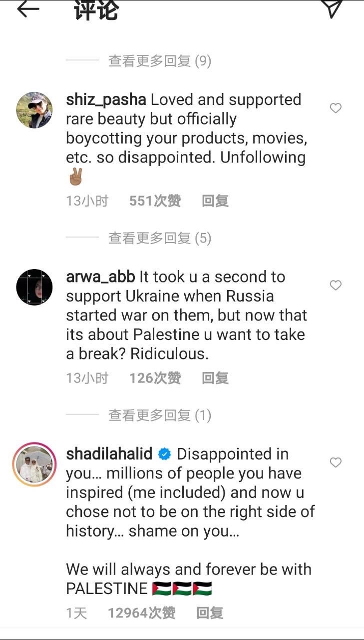Click the shiz_pasha username
Screen dimensions: 364x640
click(x=106, y=100)
